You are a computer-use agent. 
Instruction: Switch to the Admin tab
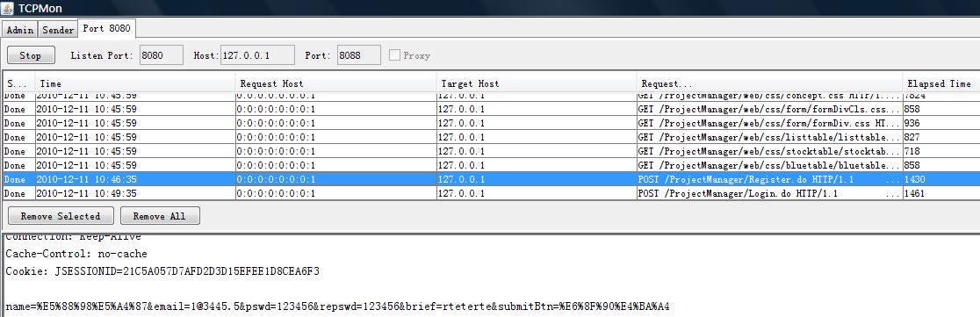point(20,29)
